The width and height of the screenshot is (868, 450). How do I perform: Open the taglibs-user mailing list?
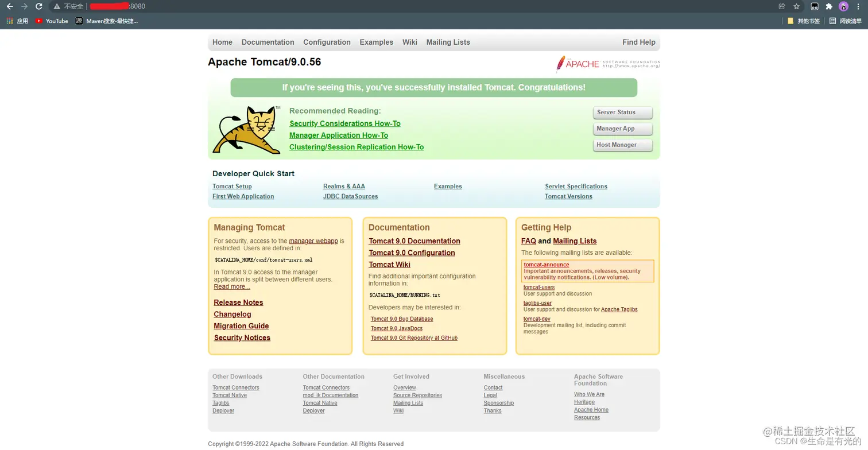coord(537,303)
